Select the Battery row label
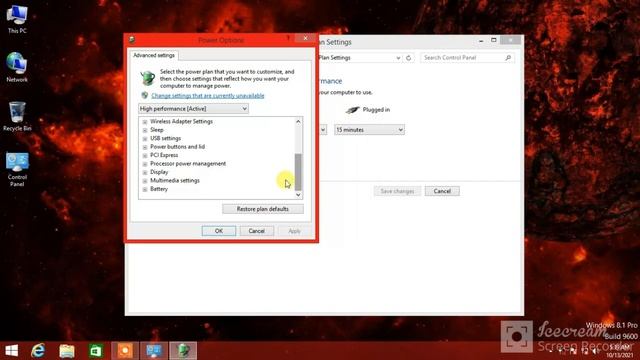The width and height of the screenshot is (640, 360). click(x=159, y=189)
